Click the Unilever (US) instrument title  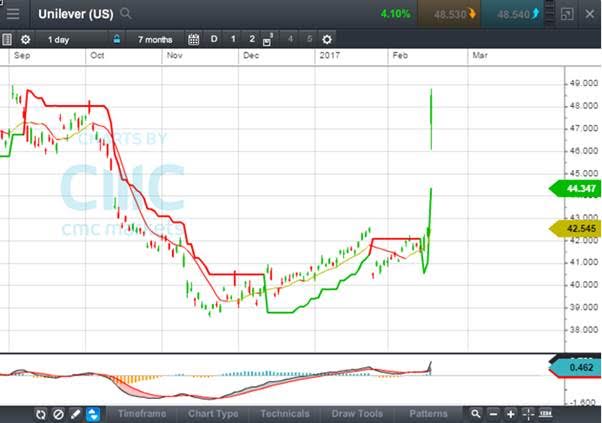tap(76, 14)
